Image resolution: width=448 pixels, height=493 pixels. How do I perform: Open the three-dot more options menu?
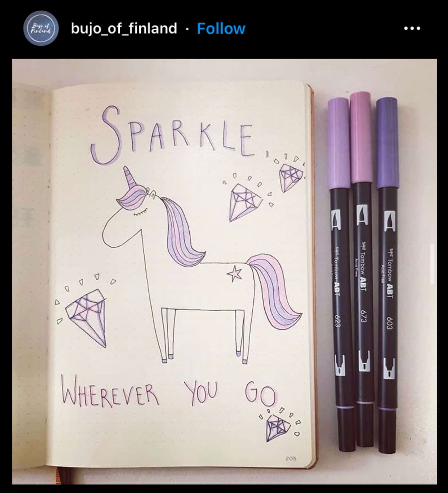tap(412, 28)
